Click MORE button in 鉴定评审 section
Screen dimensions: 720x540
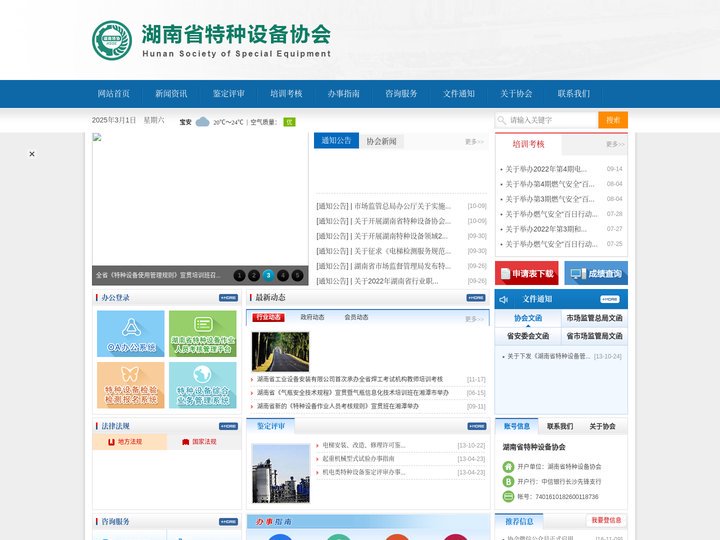(477, 426)
